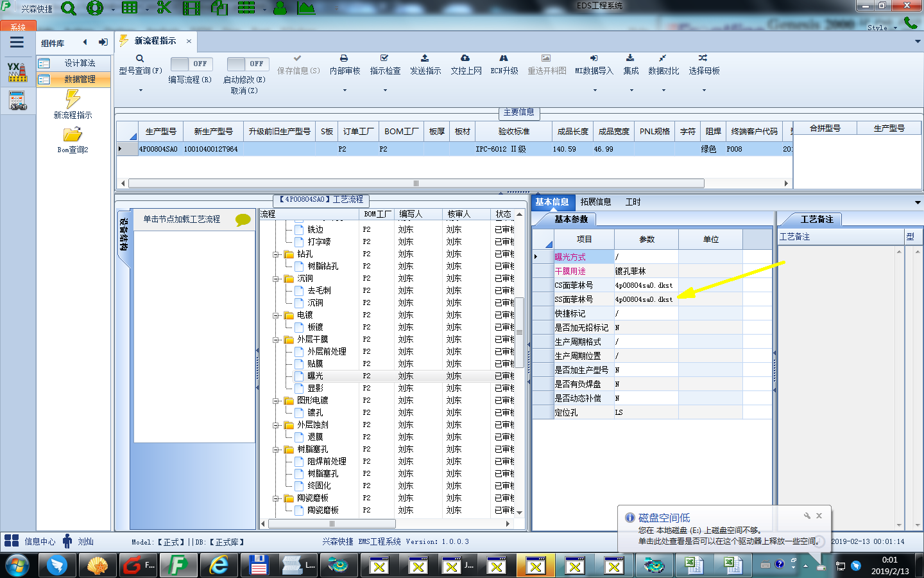Click 内部审核 printer button
924x578 pixels.
pyautogui.click(x=345, y=66)
